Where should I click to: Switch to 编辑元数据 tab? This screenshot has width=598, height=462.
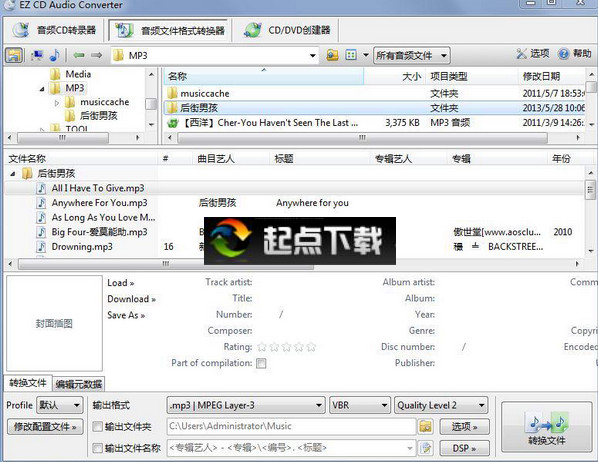79,384
